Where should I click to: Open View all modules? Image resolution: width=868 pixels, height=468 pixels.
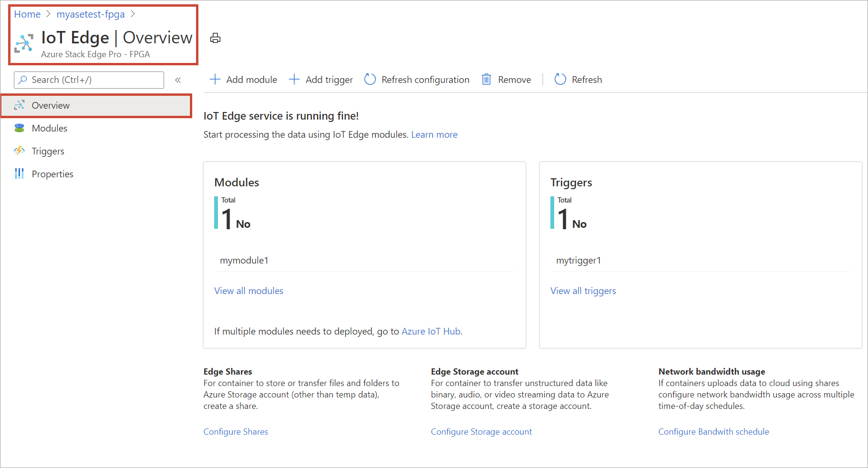(248, 291)
